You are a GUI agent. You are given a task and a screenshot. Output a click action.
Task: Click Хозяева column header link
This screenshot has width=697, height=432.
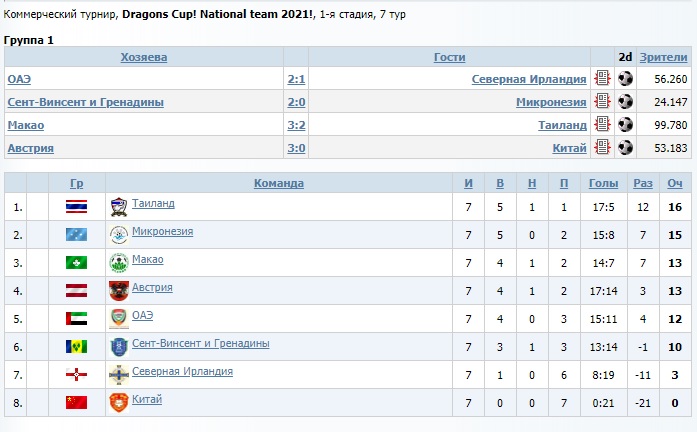point(144,57)
